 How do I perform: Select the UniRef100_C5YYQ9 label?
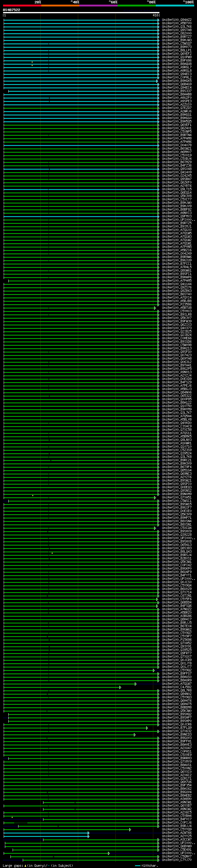[x=177, y=829]
